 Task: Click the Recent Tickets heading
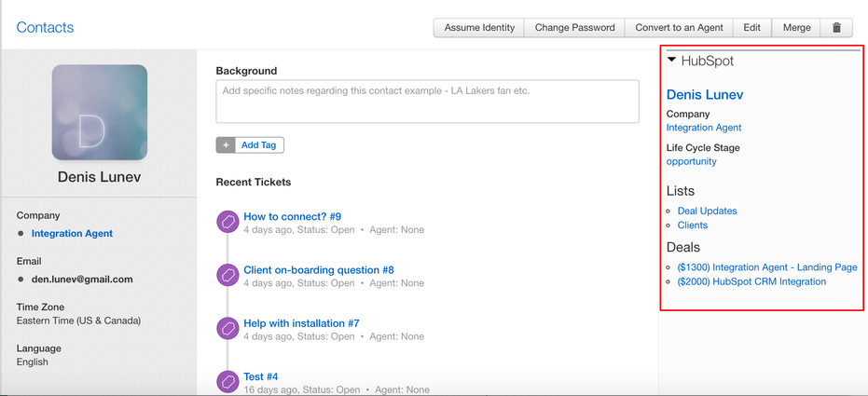(254, 182)
